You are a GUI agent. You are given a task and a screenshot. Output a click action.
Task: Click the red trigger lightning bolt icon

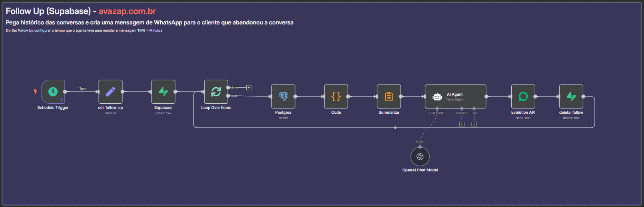[35, 91]
